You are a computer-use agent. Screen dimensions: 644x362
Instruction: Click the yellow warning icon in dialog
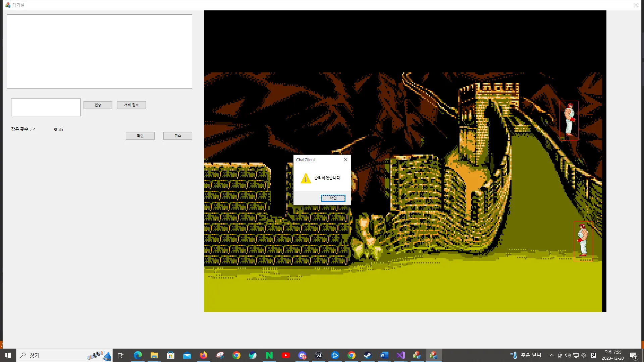[306, 178]
